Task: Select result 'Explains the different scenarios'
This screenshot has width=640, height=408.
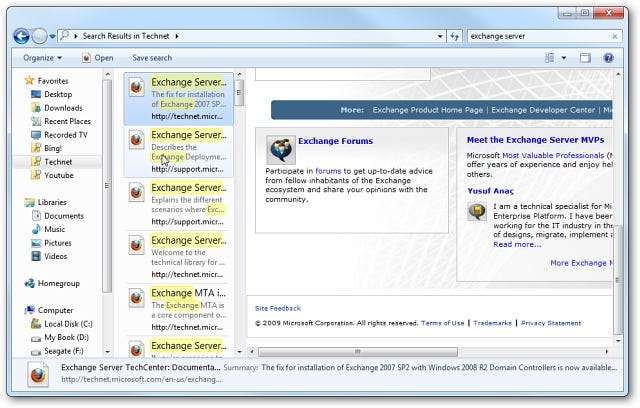Action: pos(178,204)
